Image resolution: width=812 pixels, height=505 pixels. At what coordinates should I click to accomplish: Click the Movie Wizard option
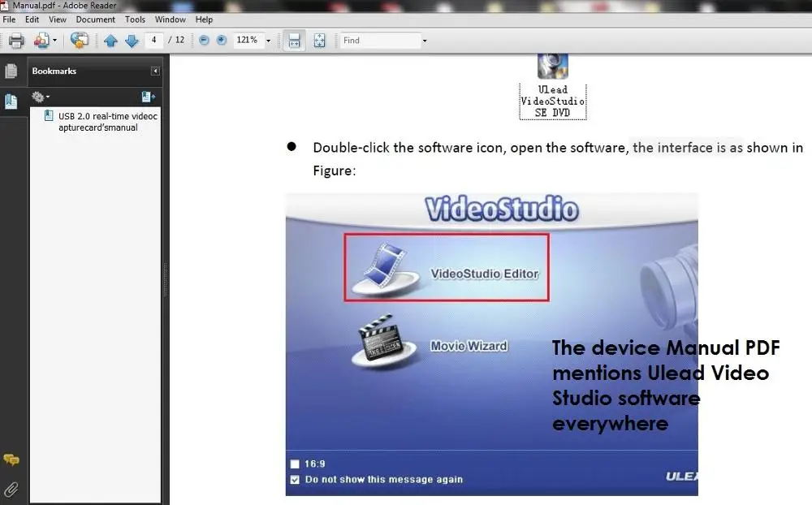[469, 346]
